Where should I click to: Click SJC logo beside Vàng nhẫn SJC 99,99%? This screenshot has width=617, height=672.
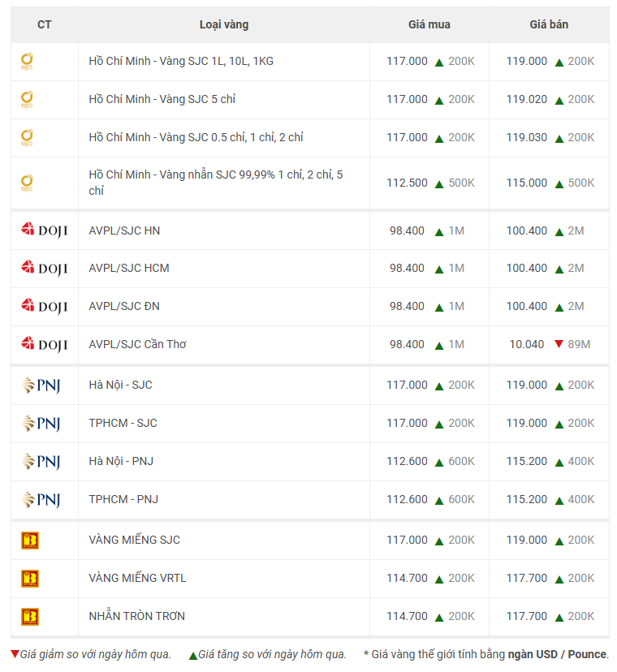tap(27, 183)
